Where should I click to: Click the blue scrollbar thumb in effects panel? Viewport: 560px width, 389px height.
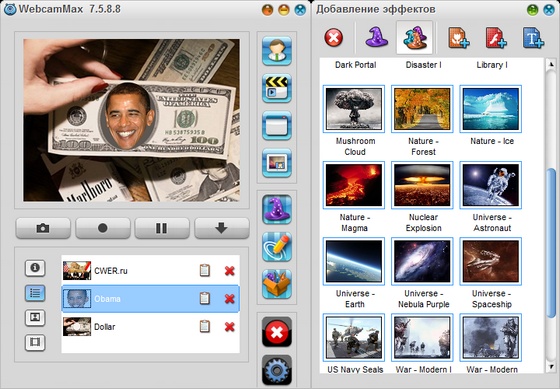coord(550,243)
